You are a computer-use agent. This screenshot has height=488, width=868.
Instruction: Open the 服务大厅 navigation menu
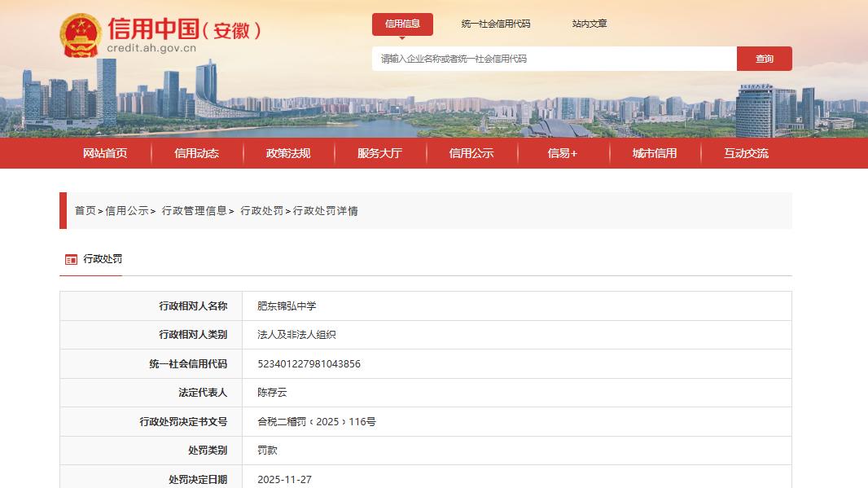[381, 153]
